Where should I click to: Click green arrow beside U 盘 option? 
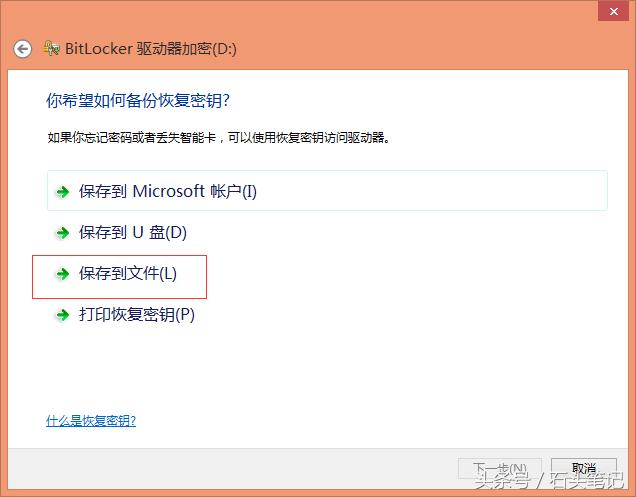[x=63, y=233]
